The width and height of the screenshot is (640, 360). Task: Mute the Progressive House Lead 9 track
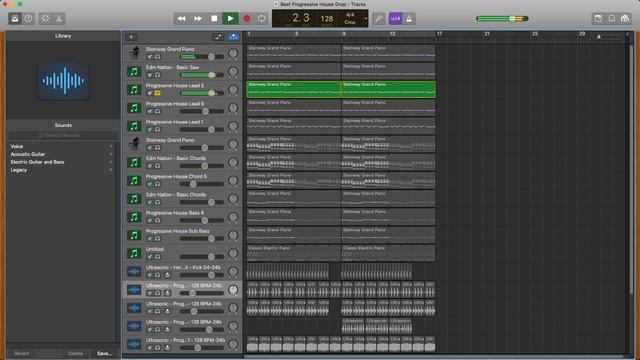(150, 111)
